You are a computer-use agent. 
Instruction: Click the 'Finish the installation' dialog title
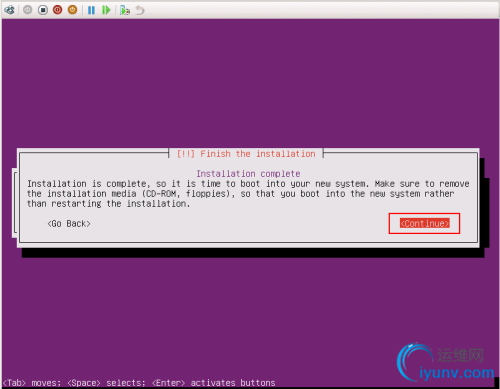(246, 154)
